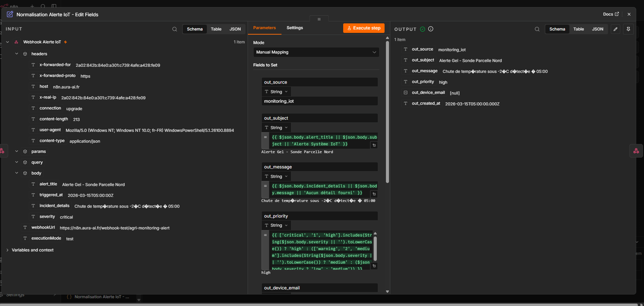Click the Webhook Alerte IoT node icon
Viewport: 644px width, 306px height.
click(x=16, y=42)
